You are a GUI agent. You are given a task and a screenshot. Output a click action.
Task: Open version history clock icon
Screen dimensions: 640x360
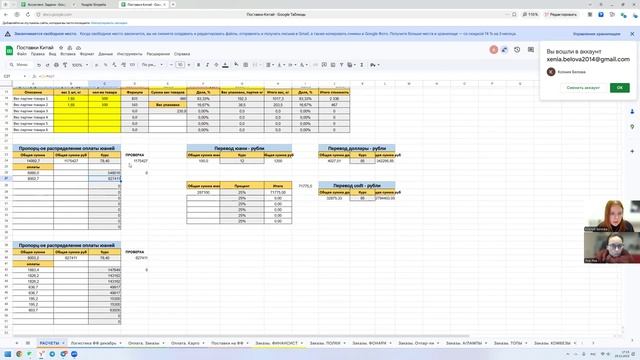coord(517,50)
